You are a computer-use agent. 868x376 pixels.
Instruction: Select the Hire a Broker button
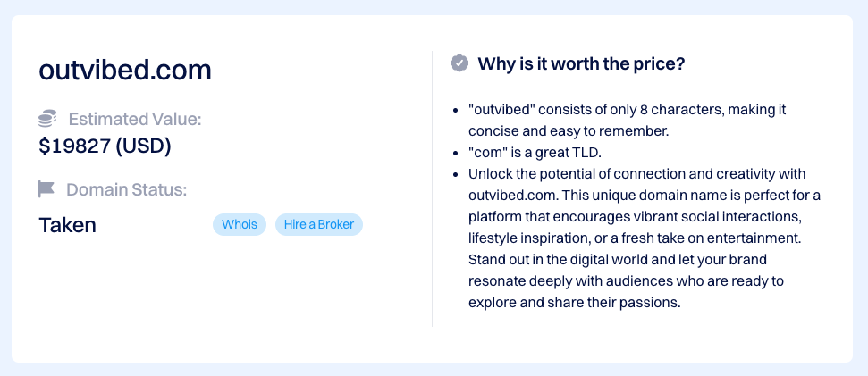tap(319, 224)
